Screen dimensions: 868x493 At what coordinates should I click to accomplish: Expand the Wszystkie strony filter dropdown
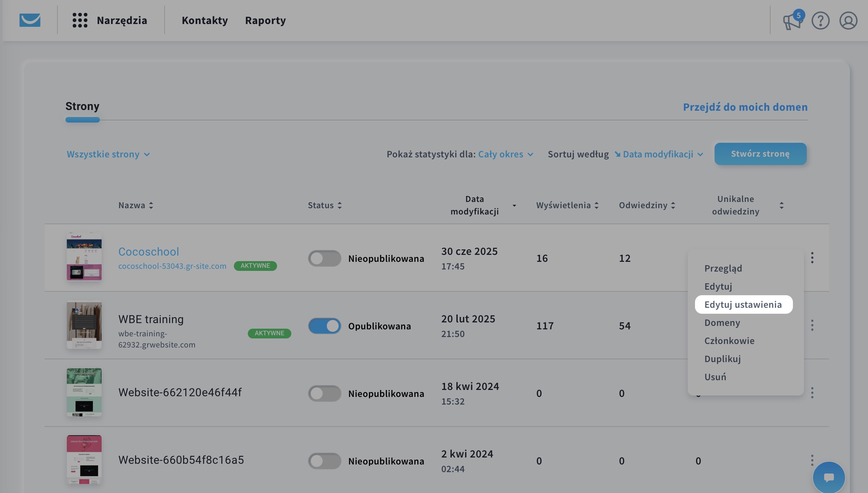tap(108, 154)
